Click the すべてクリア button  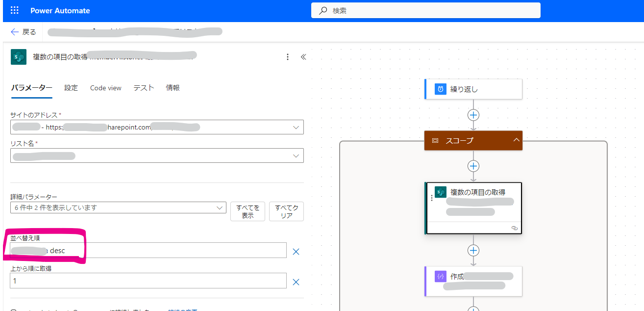tap(286, 211)
